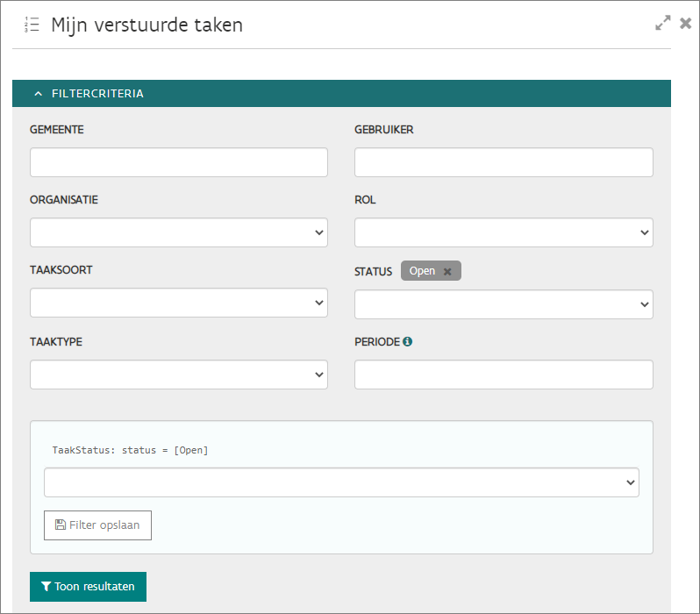The width and height of the screenshot is (700, 614).
Task: Click the expand panel arrows icon
Action: coord(663,24)
